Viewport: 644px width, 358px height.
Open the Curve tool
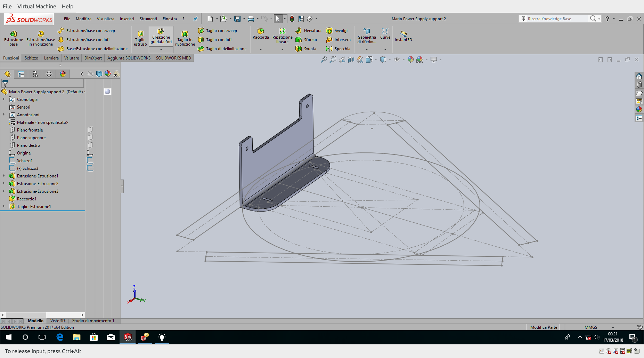click(385, 34)
